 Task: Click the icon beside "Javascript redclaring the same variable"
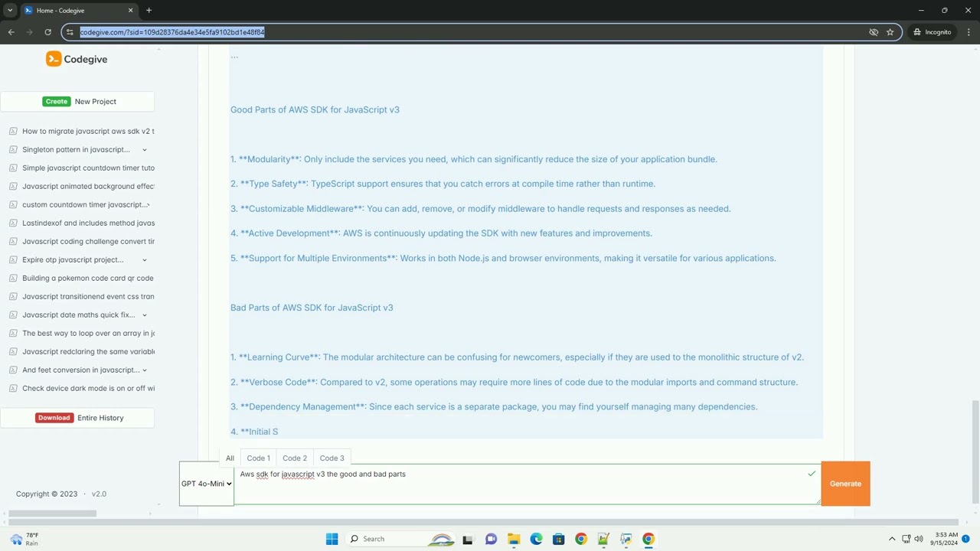tap(13, 351)
